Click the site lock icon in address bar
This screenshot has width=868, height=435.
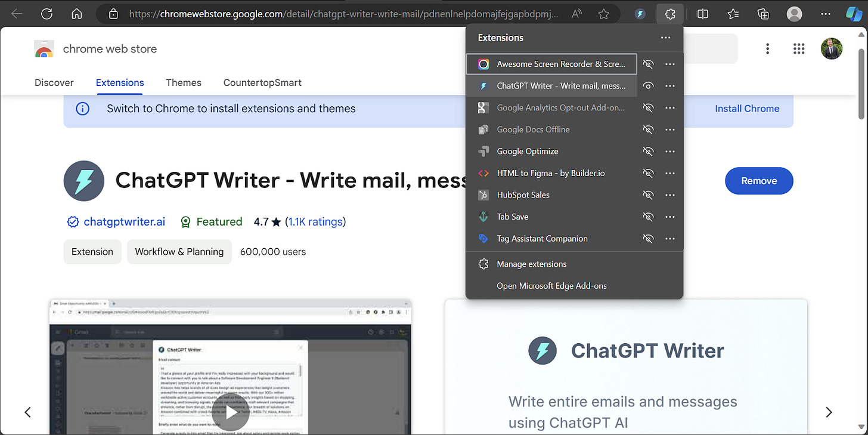(114, 14)
